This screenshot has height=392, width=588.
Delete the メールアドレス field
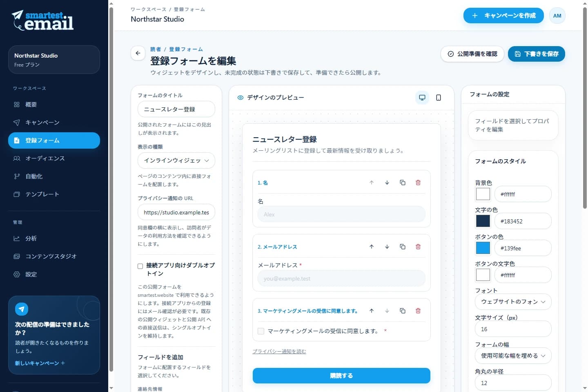coord(418,247)
